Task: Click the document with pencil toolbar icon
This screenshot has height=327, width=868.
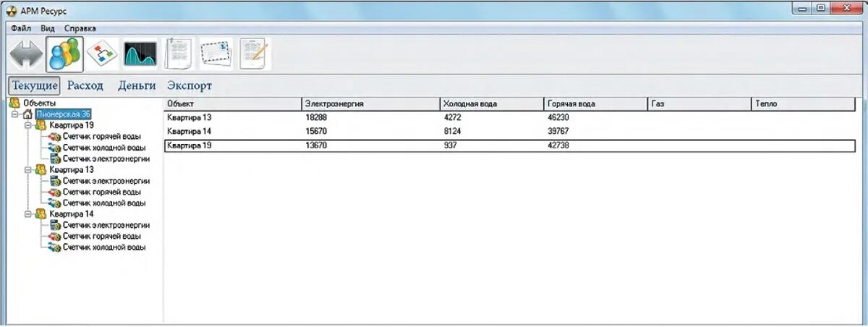Action: [x=254, y=55]
